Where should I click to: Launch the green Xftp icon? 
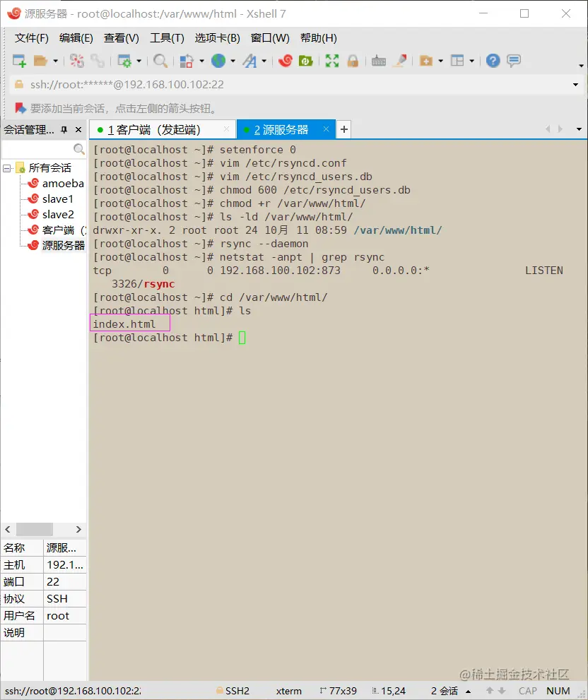pos(305,61)
